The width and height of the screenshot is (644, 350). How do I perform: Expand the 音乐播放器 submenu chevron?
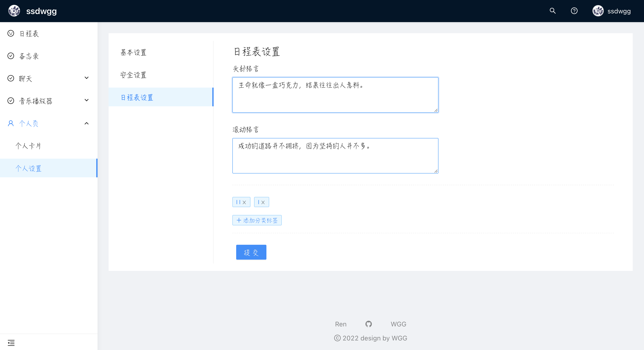pos(86,100)
